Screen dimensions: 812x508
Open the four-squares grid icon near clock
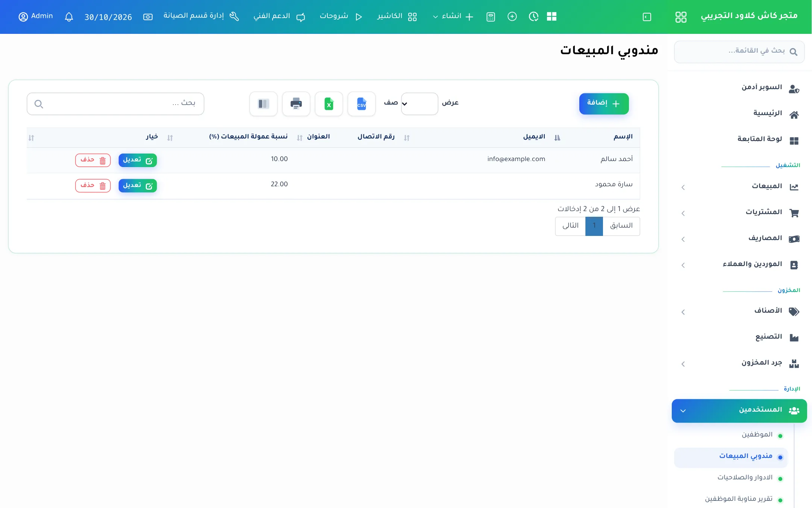coord(551,17)
